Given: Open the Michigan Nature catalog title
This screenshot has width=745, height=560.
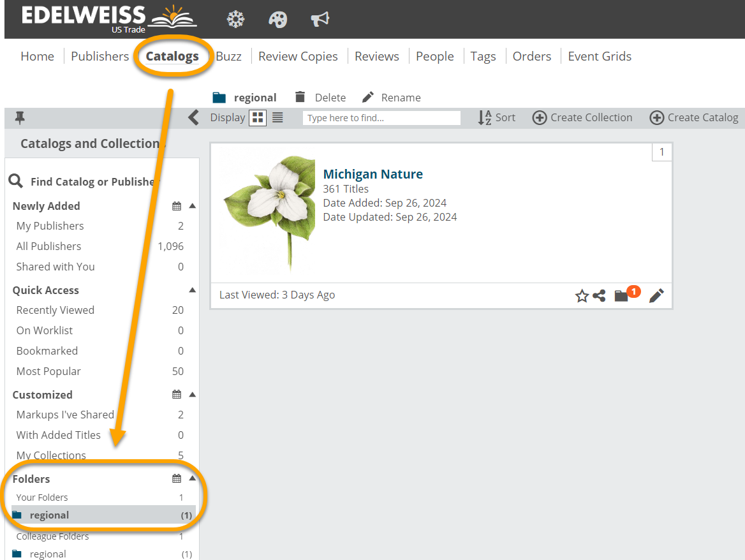Looking at the screenshot, I should pos(373,174).
